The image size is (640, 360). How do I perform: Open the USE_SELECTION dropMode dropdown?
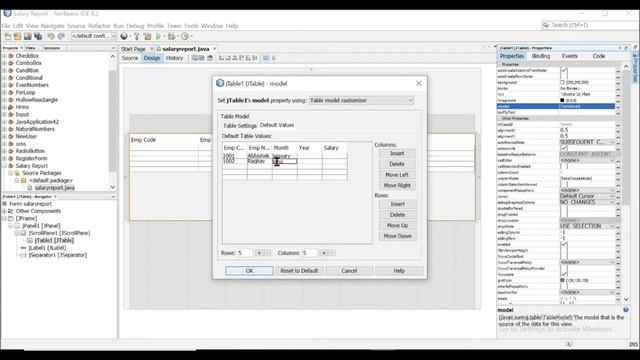point(587,226)
